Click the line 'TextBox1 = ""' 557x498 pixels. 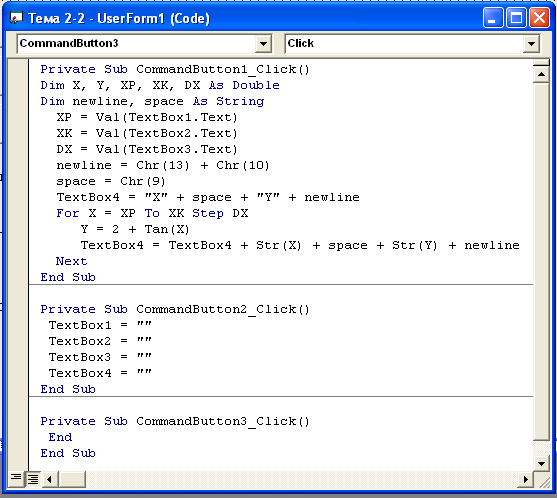click(100, 325)
